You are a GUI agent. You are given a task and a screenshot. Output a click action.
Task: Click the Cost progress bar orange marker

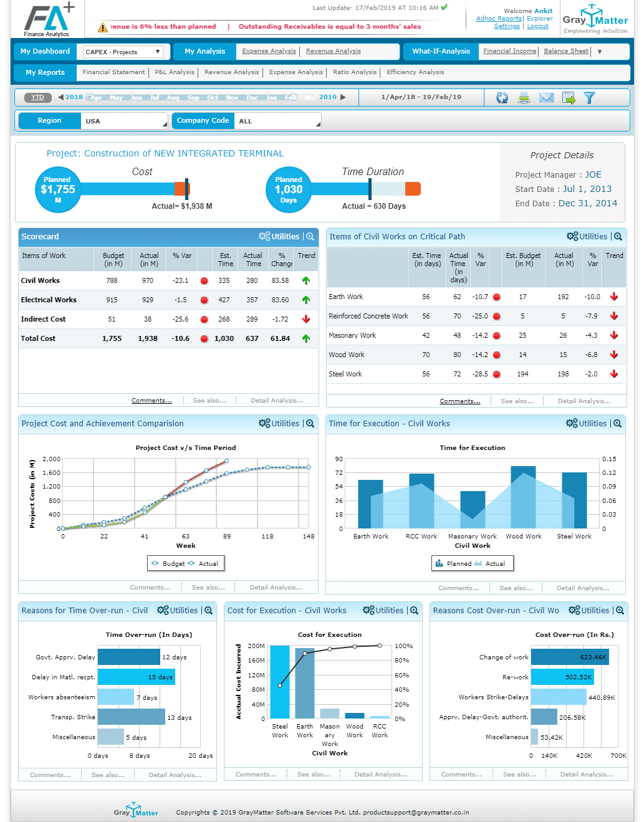(181, 189)
